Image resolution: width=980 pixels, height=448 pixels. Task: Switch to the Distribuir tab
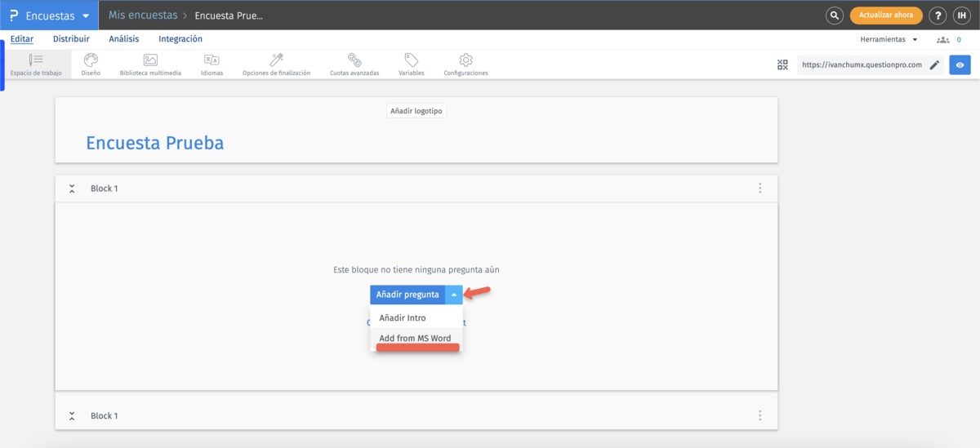pyautogui.click(x=71, y=39)
